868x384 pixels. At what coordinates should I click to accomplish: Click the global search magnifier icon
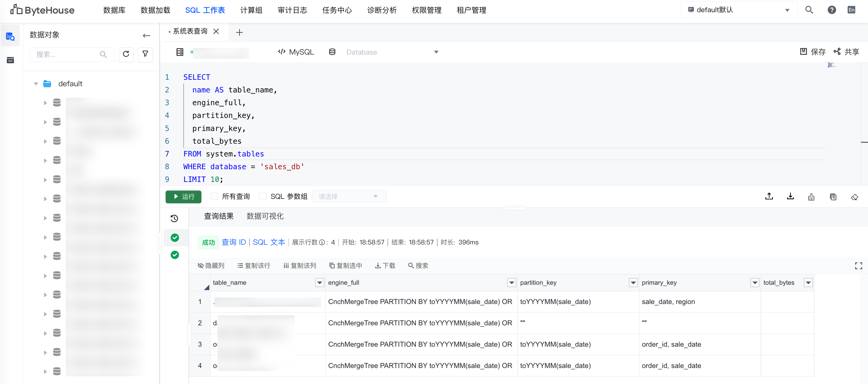tap(809, 10)
